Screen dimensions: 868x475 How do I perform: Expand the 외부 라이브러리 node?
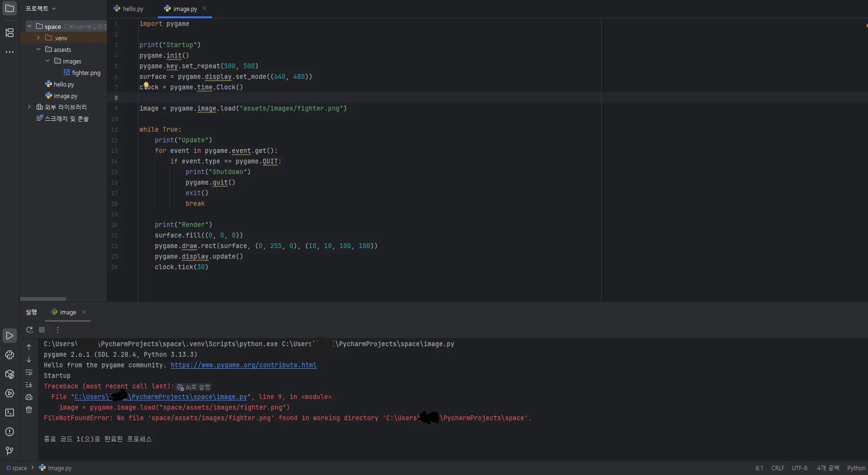(x=29, y=107)
